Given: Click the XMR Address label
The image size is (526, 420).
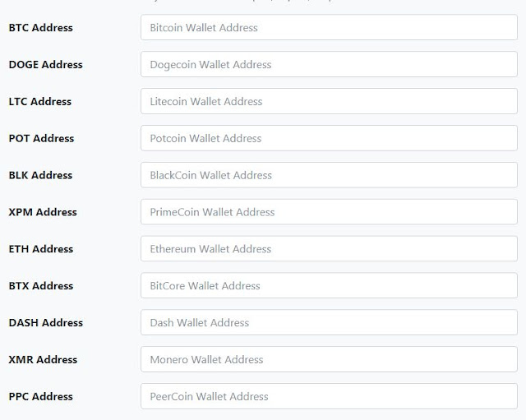Looking at the screenshot, I should [43, 360].
